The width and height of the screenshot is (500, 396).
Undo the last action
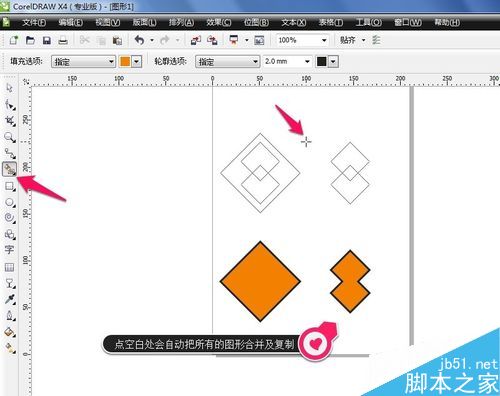[x=139, y=40]
